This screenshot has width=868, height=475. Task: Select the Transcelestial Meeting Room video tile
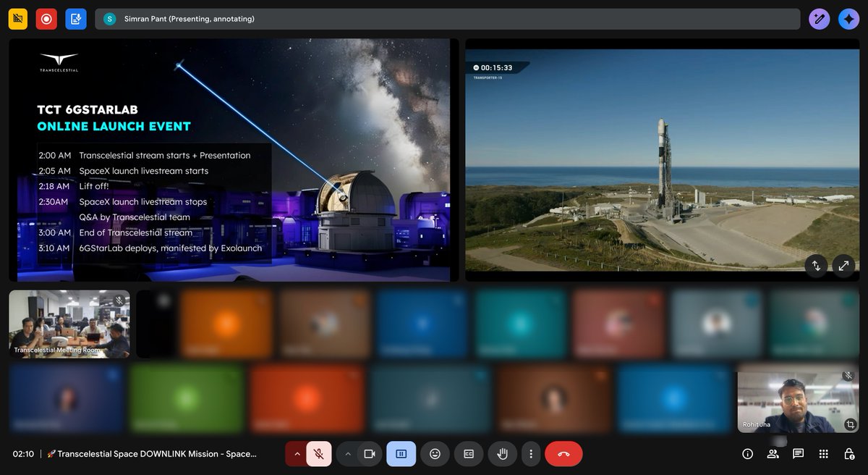69,324
